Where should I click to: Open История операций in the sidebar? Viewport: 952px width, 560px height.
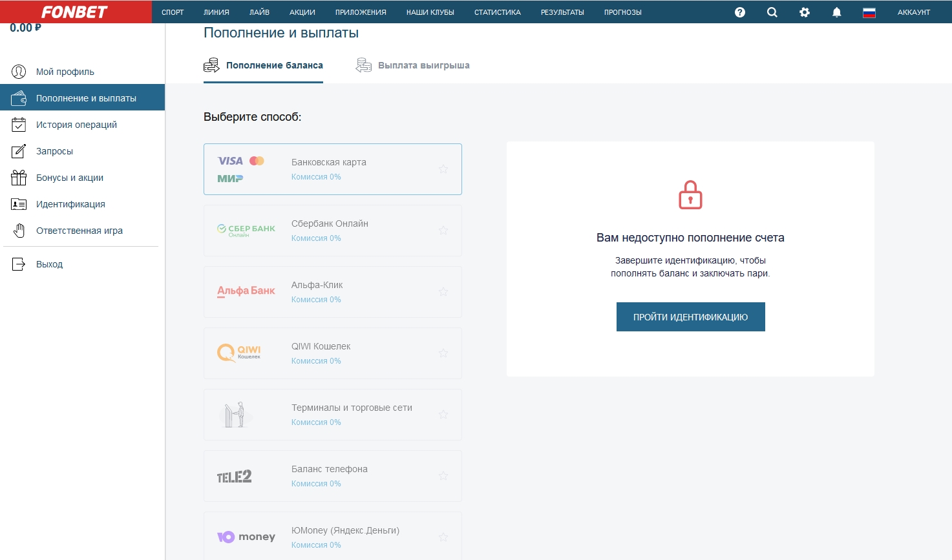[76, 125]
